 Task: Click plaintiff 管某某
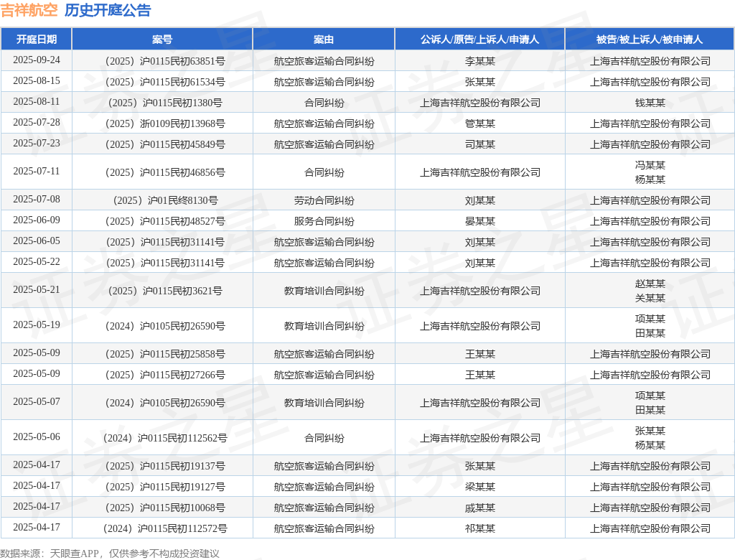pyautogui.click(x=480, y=123)
